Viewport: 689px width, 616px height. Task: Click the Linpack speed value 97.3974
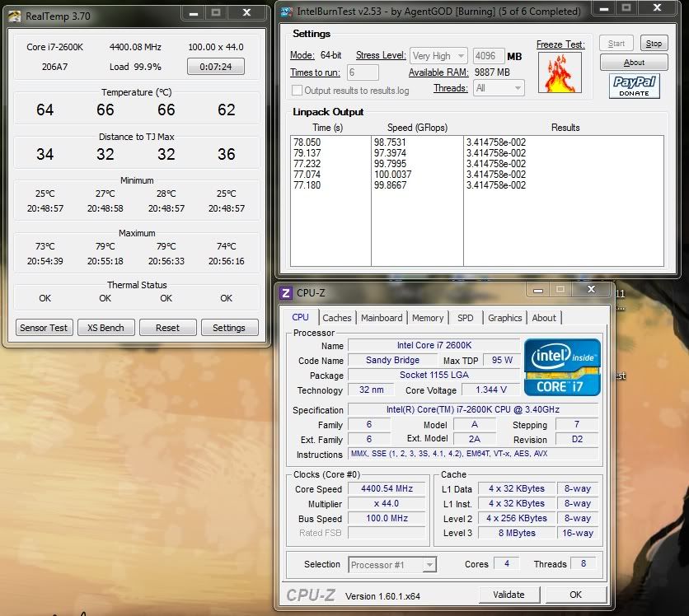[x=390, y=153]
